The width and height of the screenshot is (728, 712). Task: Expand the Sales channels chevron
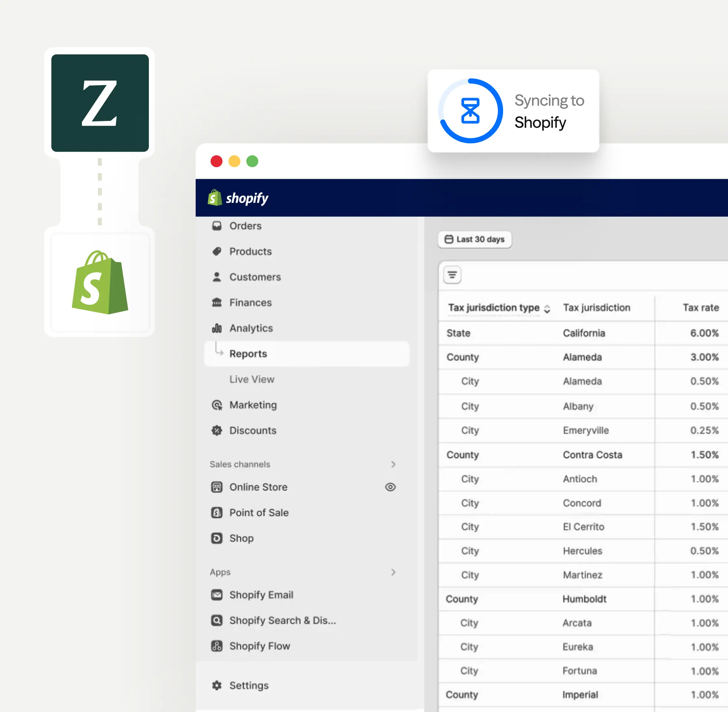(393, 464)
